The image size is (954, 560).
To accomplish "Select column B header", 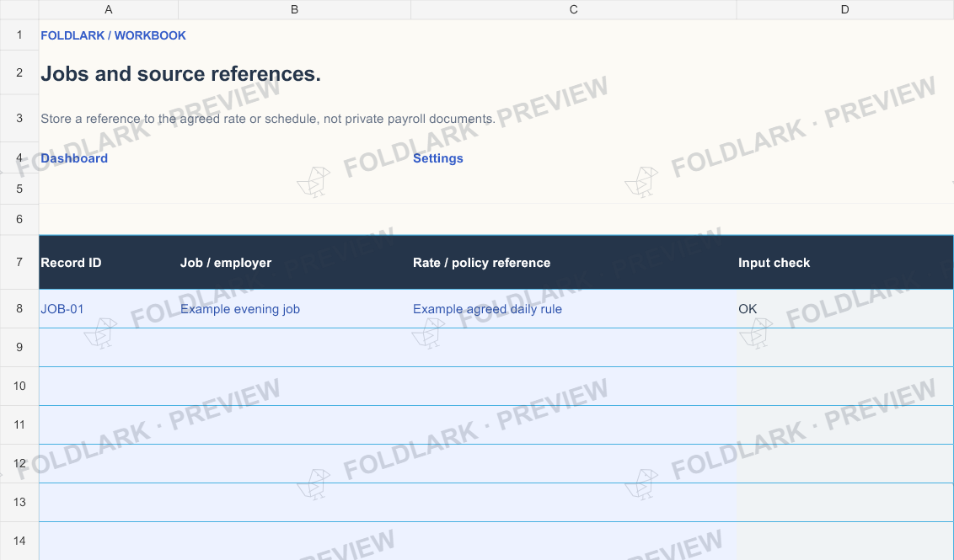I will point(294,10).
